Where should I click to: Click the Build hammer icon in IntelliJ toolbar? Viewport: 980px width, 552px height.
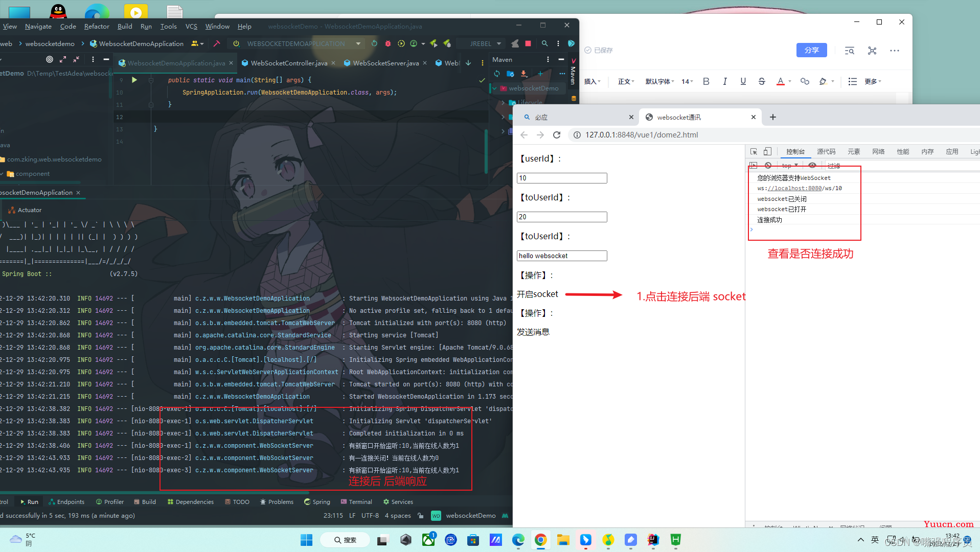[x=217, y=43]
